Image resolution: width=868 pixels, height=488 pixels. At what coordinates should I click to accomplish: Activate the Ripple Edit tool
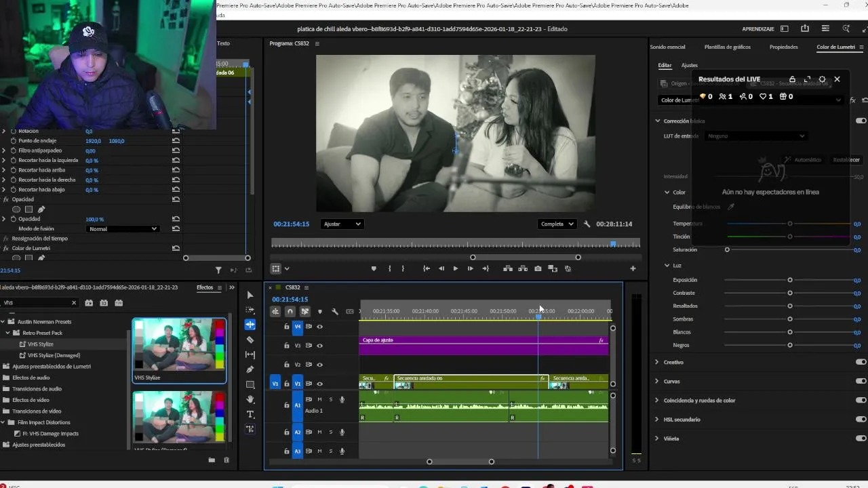click(250, 325)
